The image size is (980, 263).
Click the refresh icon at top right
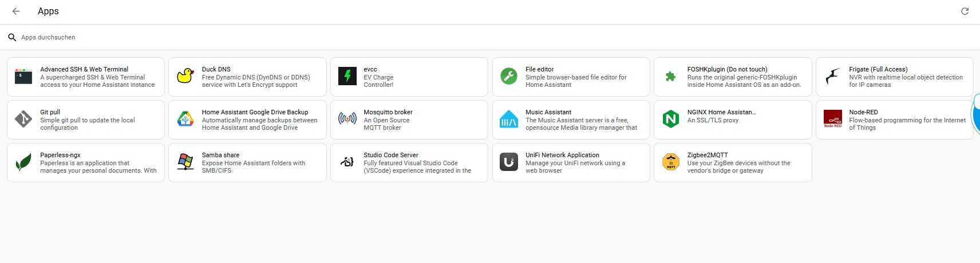coord(965,11)
